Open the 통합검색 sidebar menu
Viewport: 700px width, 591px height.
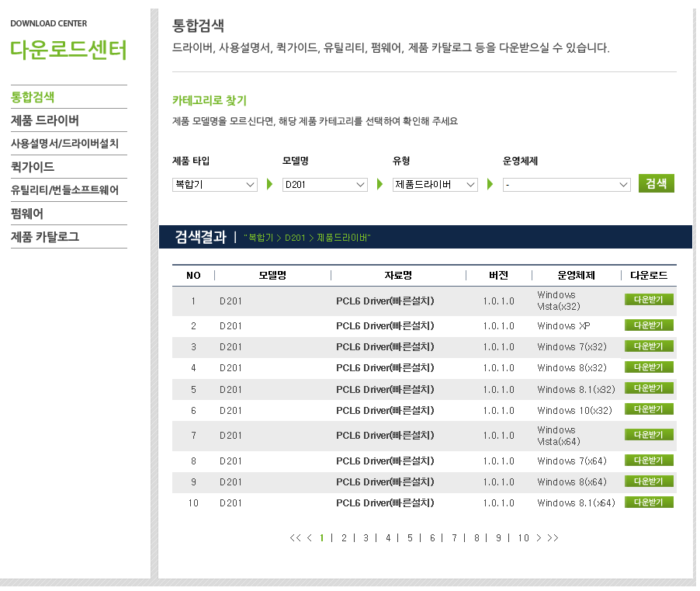[x=33, y=97]
